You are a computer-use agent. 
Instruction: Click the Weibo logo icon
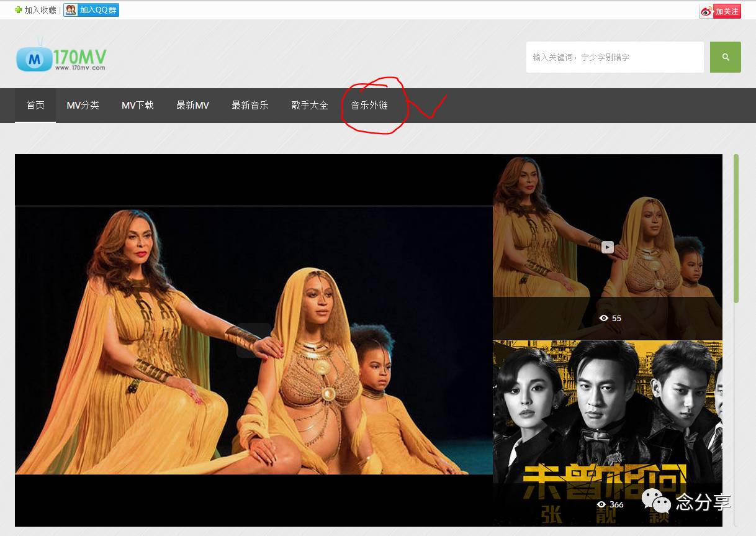coord(706,11)
